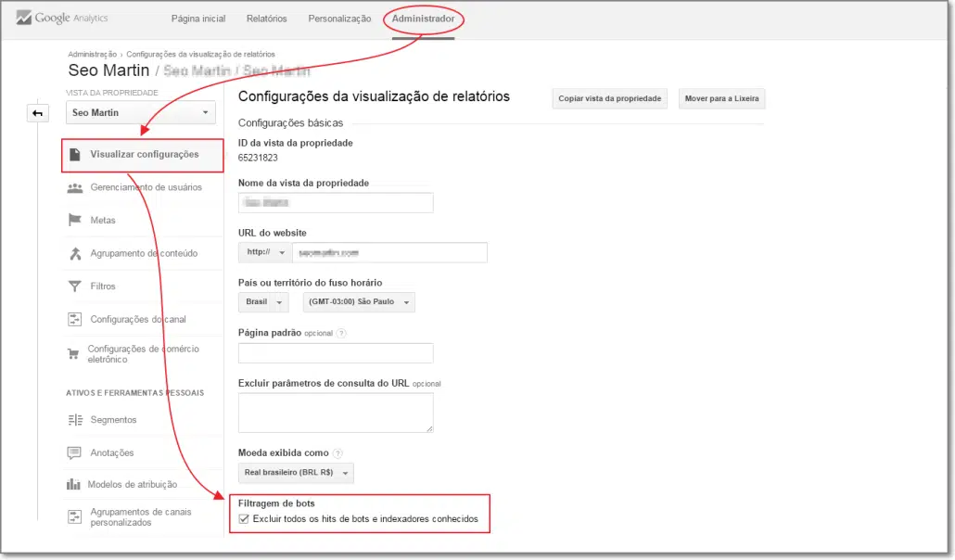Image resolution: width=955 pixels, height=560 pixels.
Task: Click the Metas flag icon
Action: click(x=75, y=221)
